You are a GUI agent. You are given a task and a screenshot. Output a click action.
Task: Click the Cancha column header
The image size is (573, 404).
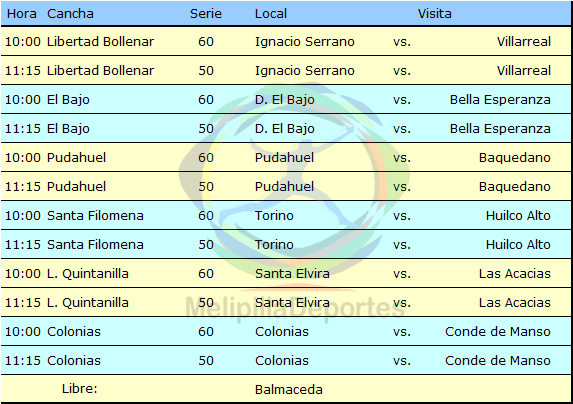(70, 14)
